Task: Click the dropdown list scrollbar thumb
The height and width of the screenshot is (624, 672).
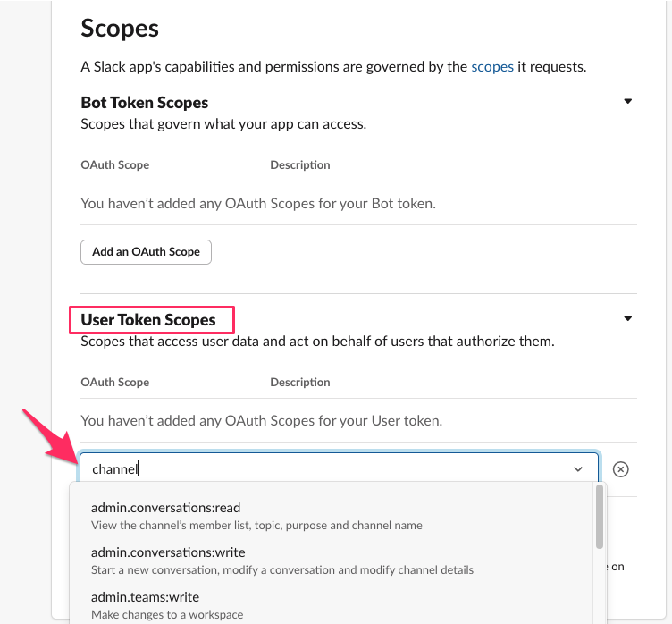Action: [x=599, y=517]
